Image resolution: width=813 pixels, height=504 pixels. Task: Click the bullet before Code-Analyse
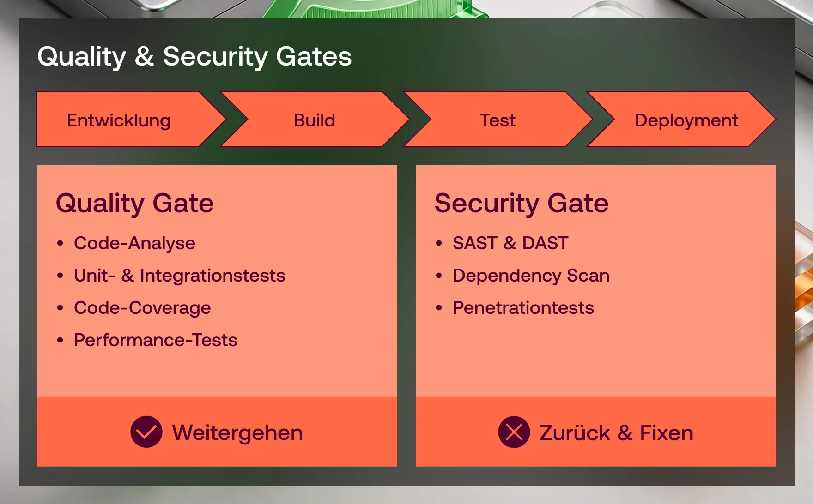60,243
